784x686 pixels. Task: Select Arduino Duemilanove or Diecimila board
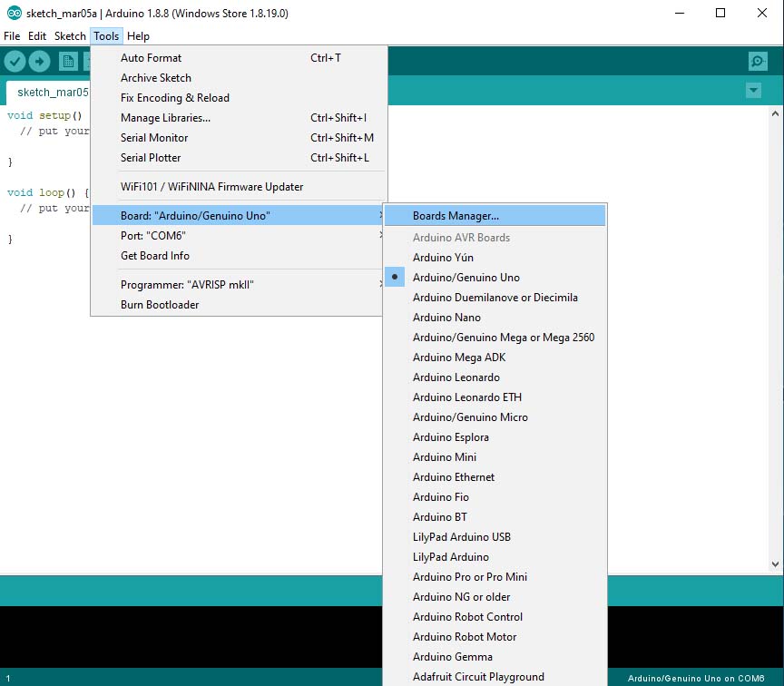coord(495,298)
